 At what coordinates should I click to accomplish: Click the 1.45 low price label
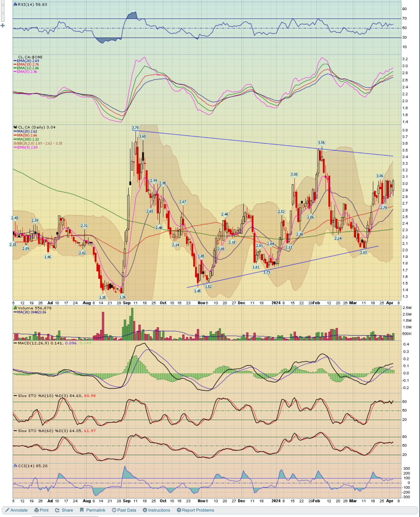pos(197,291)
